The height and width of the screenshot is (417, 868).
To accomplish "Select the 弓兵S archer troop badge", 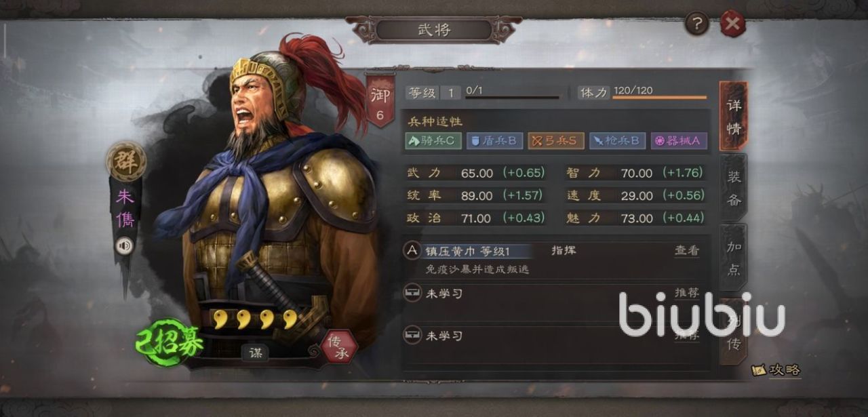I will (x=556, y=140).
